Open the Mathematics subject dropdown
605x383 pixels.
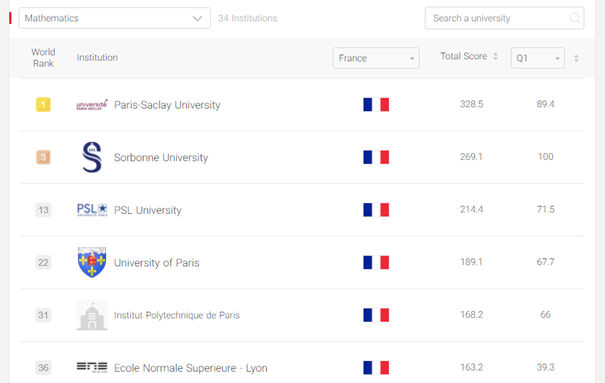115,18
